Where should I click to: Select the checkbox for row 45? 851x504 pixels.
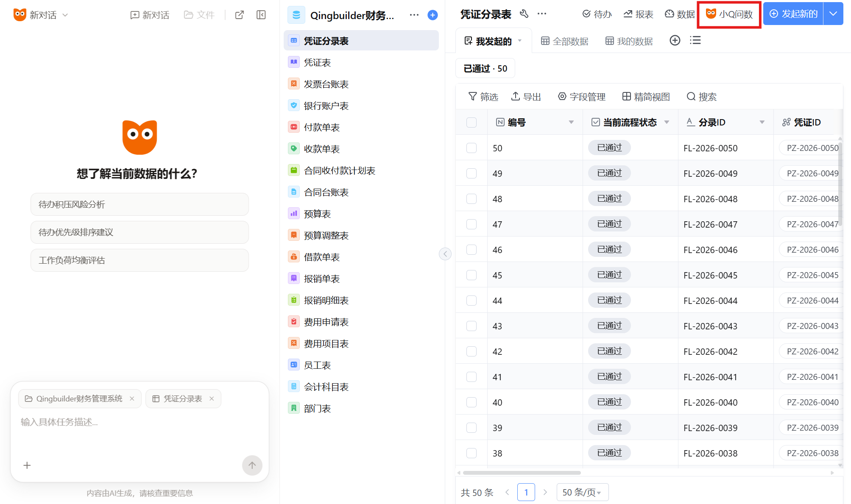tap(471, 275)
